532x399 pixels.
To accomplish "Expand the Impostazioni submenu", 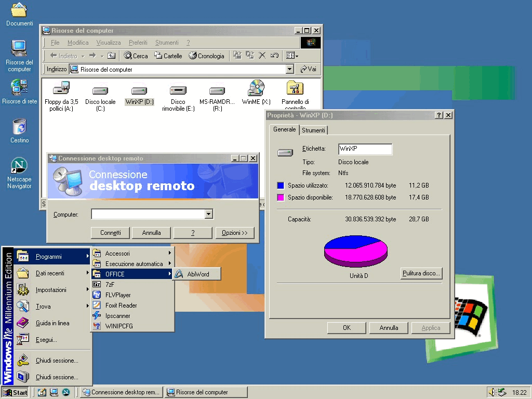I will tap(52, 290).
